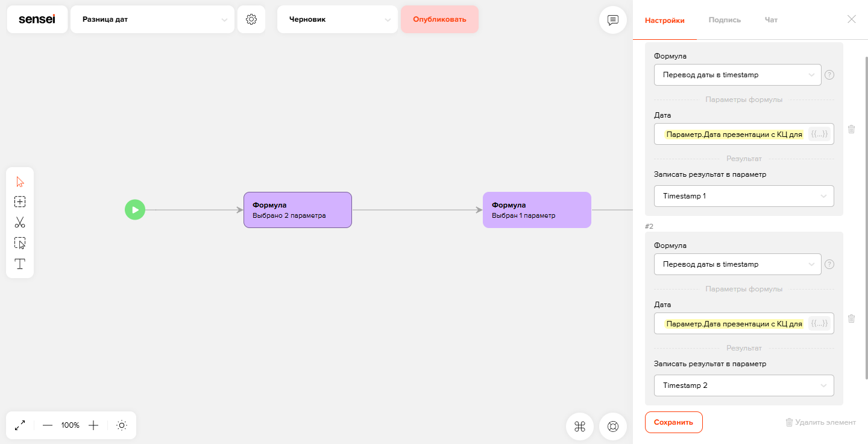Open keyboard shortcuts command icon
This screenshot has width=868, height=444.
coord(580,427)
